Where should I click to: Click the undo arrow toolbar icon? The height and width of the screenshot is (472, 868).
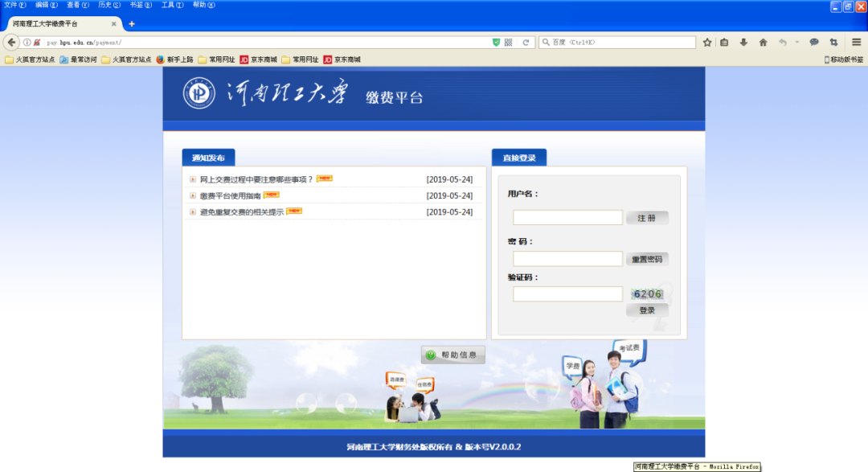click(x=782, y=42)
